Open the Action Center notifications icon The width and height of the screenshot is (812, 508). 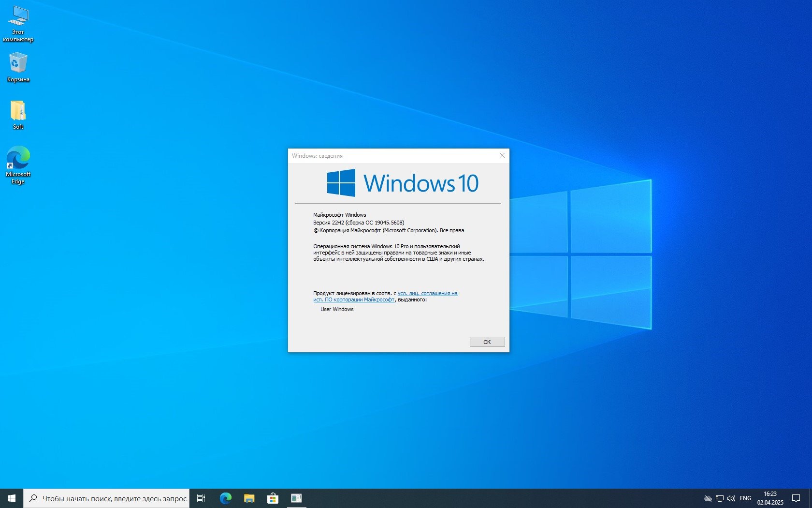[x=796, y=498]
